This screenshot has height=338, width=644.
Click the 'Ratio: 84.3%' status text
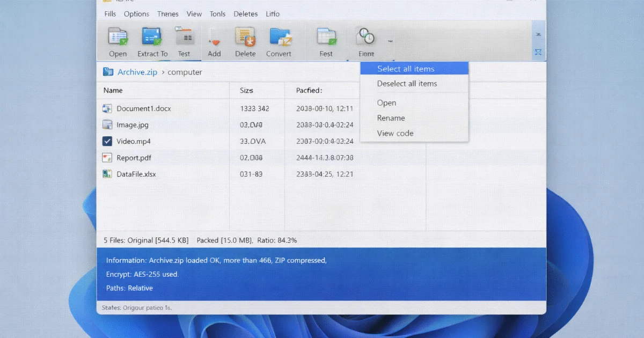tap(277, 240)
